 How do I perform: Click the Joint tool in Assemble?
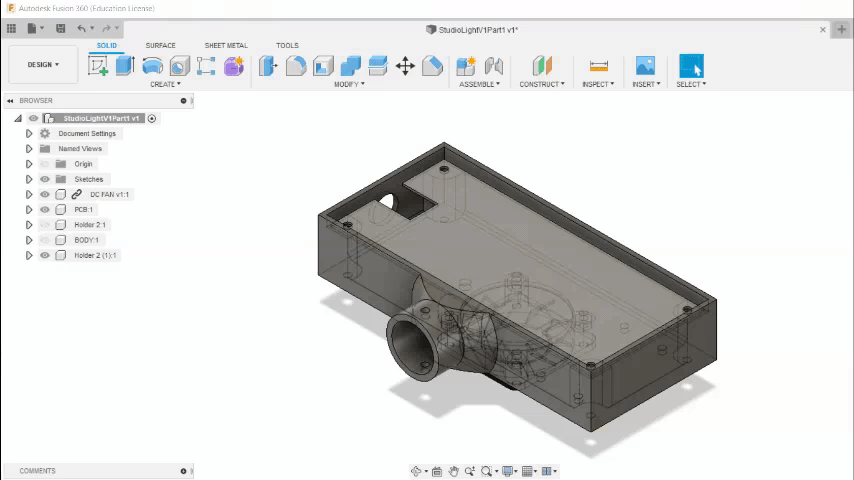click(493, 66)
